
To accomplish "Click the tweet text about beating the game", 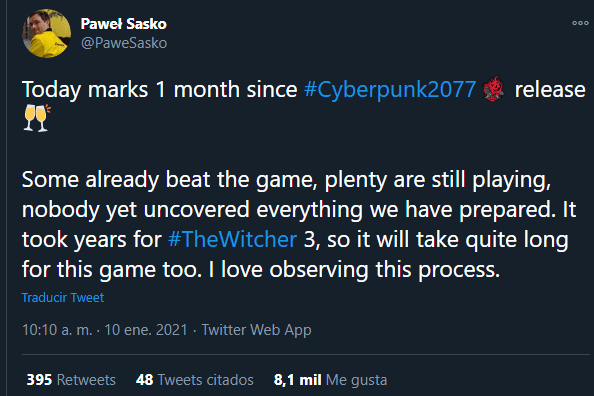I will [x=299, y=224].
